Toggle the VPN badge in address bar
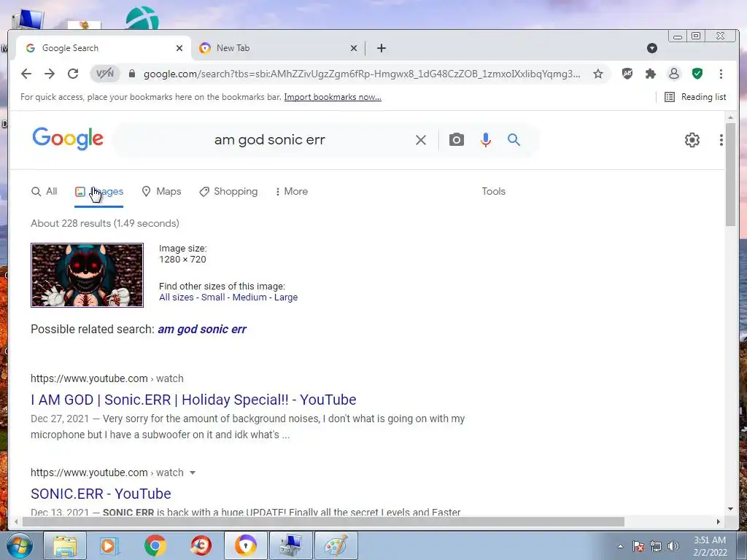 click(105, 74)
